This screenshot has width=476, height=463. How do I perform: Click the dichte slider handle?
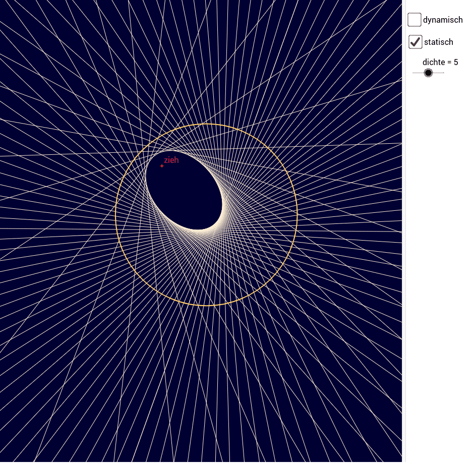click(428, 73)
